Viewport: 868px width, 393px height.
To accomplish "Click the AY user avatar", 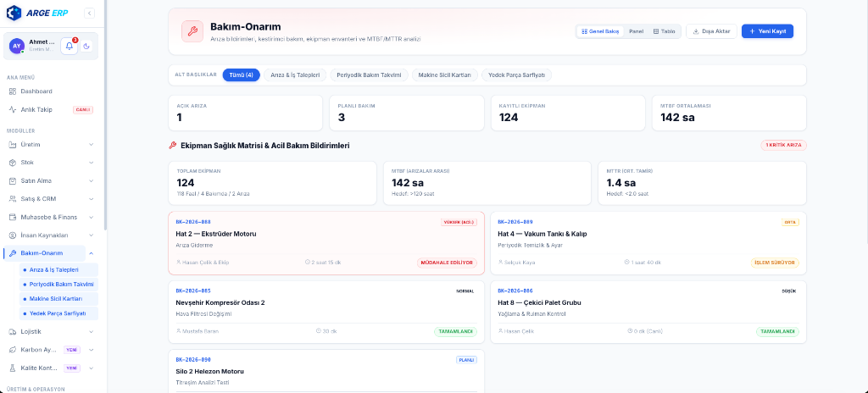I will pos(17,47).
